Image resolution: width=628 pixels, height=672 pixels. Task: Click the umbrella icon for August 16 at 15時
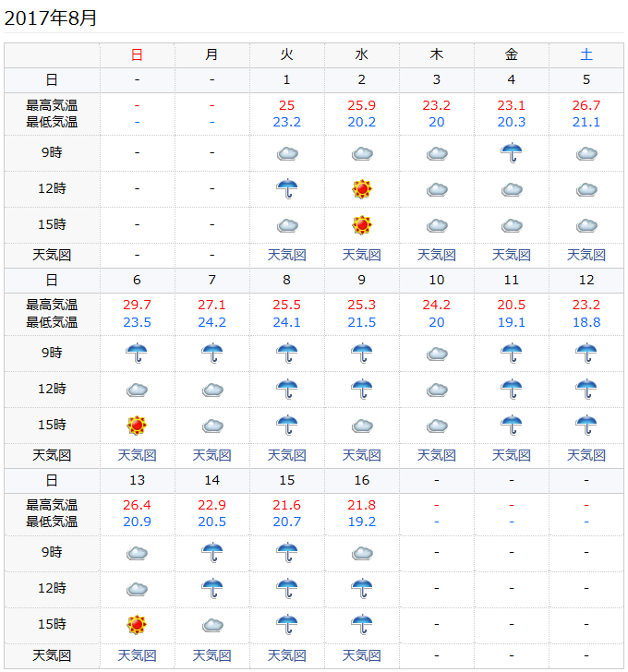coord(362,624)
